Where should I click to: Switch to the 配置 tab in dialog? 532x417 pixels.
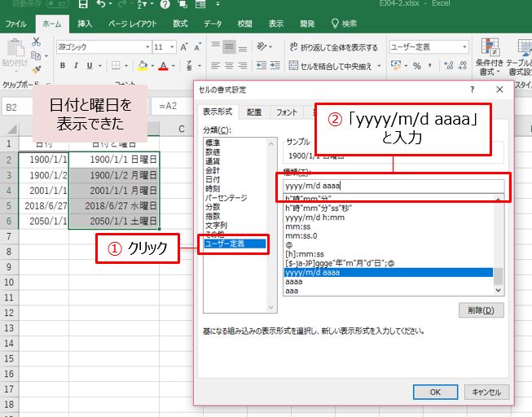tap(254, 112)
